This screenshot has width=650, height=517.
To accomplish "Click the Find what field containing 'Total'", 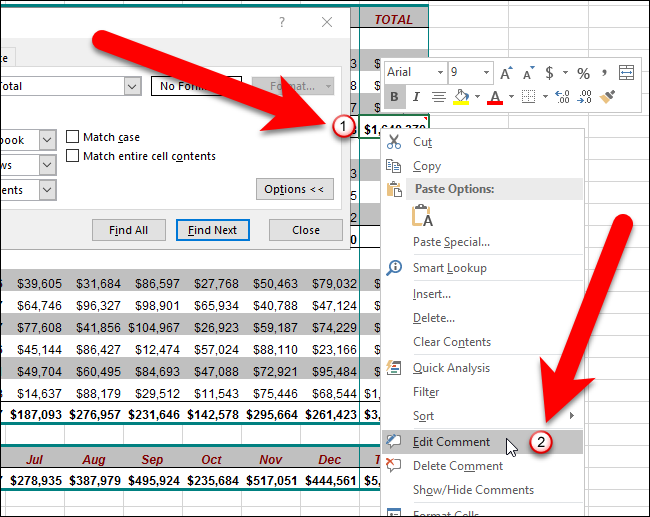I will (62, 86).
